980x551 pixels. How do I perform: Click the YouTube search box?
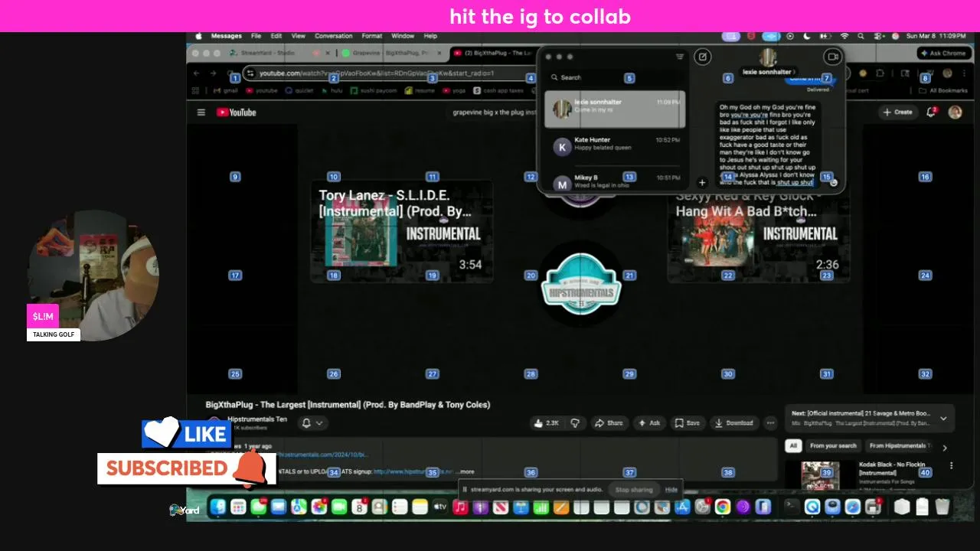tap(495, 112)
